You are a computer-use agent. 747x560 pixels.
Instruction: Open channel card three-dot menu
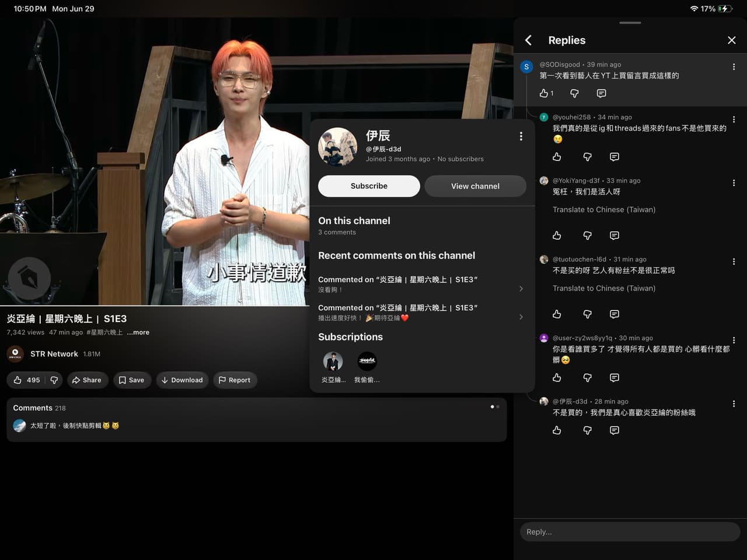(x=521, y=136)
